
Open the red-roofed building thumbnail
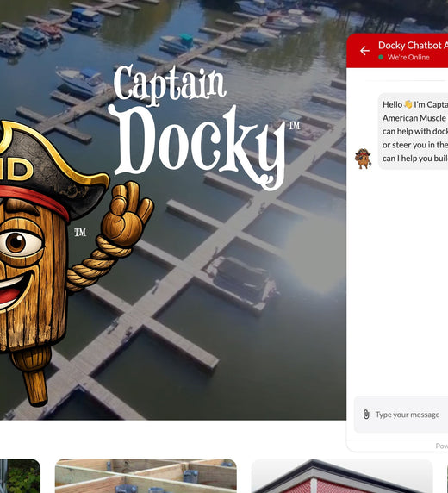click(x=342, y=476)
